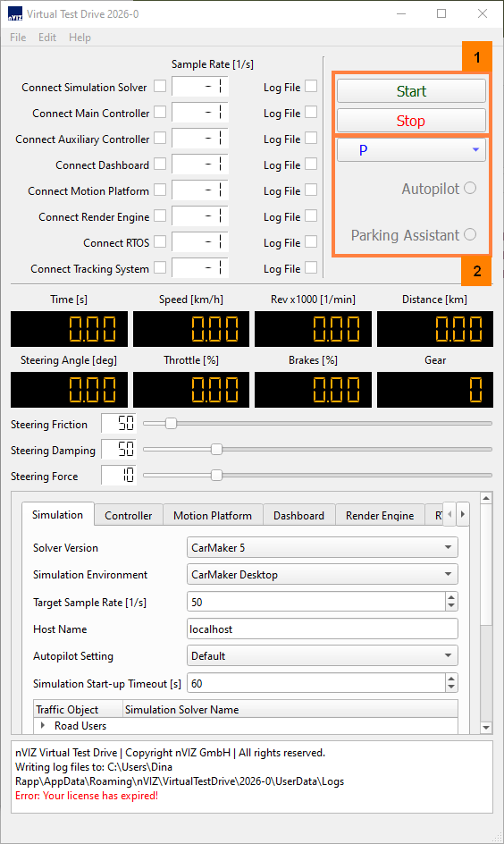
Task: Switch to the Motion Platform tab
Action: tap(213, 515)
